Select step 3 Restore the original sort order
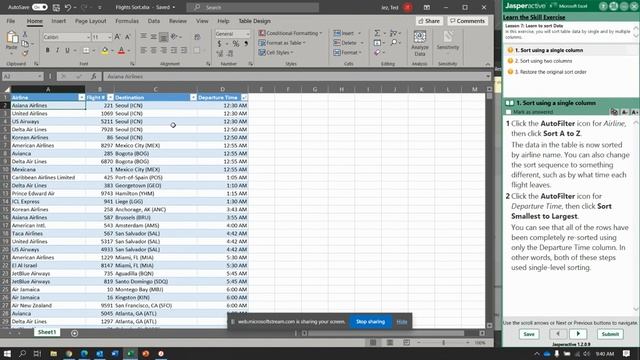640x360 pixels. click(551, 72)
